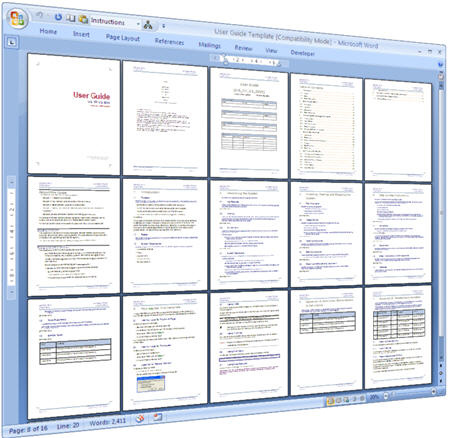Screen dimensions: 450x438
Task: Switch to the References tab
Action: tap(169, 42)
